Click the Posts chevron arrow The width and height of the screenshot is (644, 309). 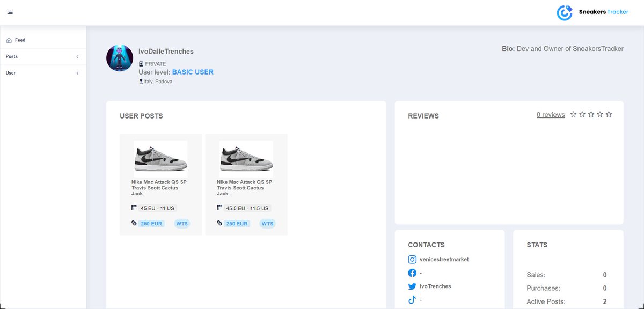click(77, 57)
